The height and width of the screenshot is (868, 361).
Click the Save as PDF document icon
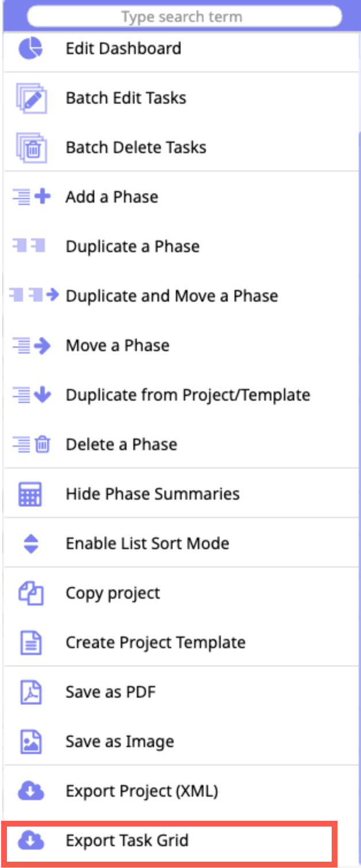point(30,692)
